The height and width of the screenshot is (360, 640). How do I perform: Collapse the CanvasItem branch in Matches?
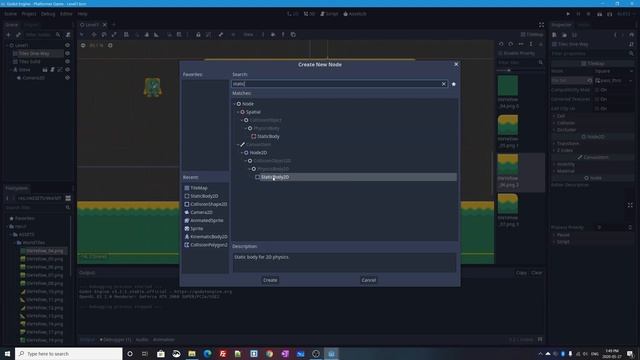[238, 144]
